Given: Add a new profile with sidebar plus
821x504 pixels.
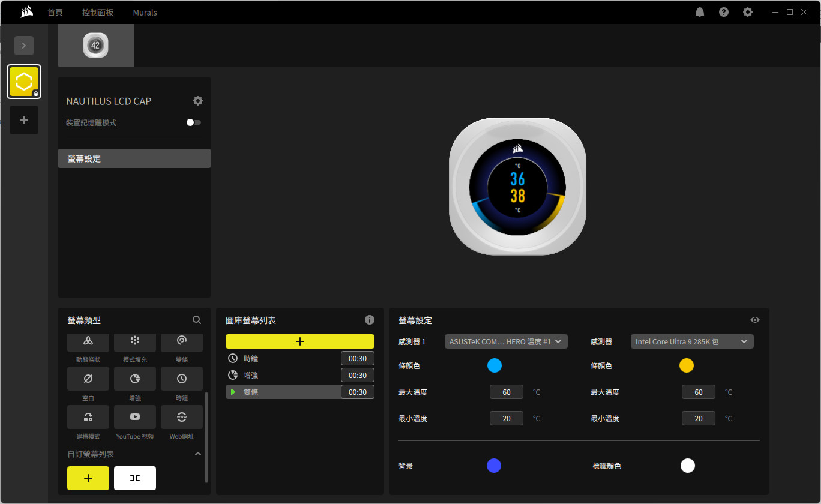Looking at the screenshot, I should [24, 120].
